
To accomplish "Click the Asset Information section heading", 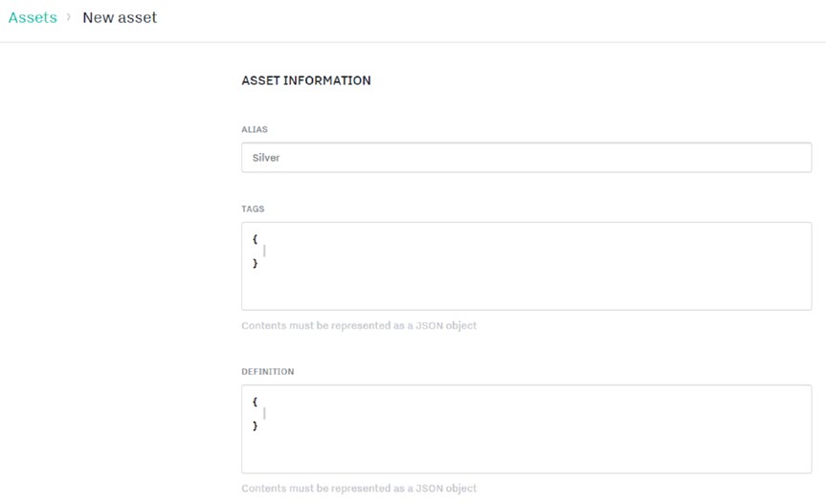I will [305, 81].
